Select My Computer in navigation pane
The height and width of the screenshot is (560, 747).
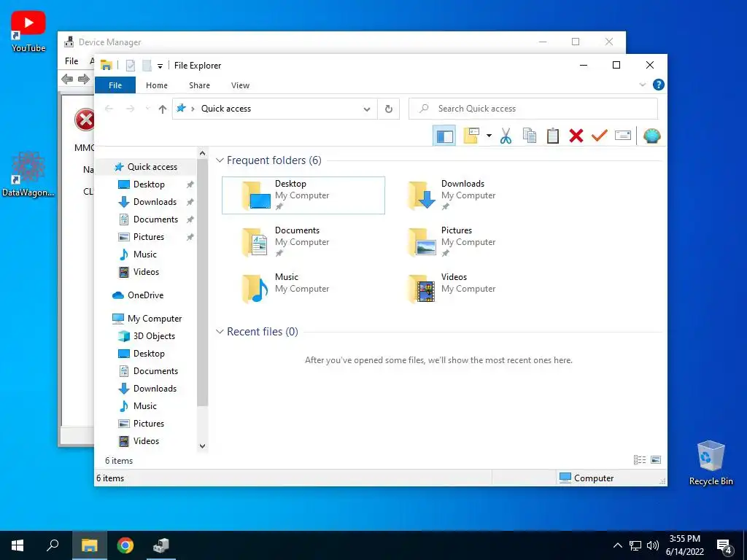[x=146, y=319]
